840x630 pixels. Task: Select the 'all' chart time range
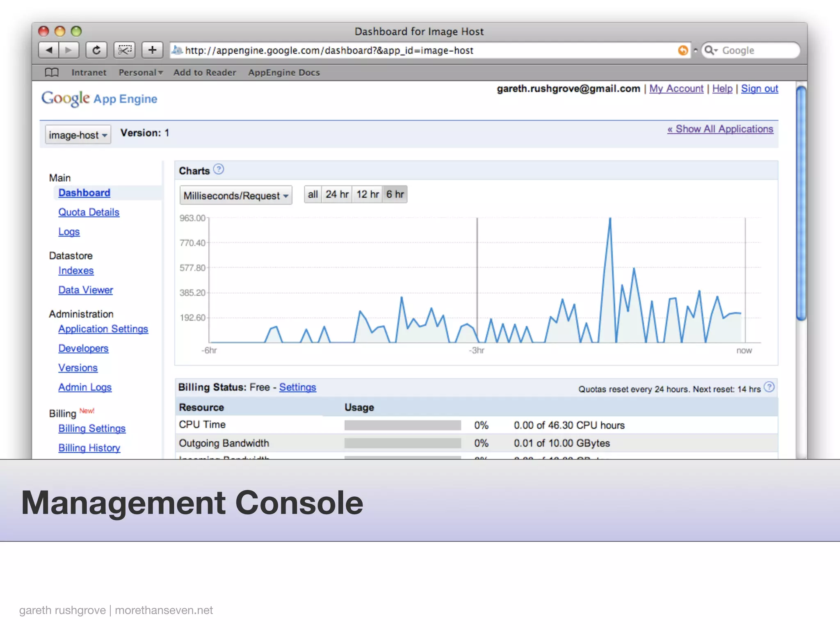(313, 194)
